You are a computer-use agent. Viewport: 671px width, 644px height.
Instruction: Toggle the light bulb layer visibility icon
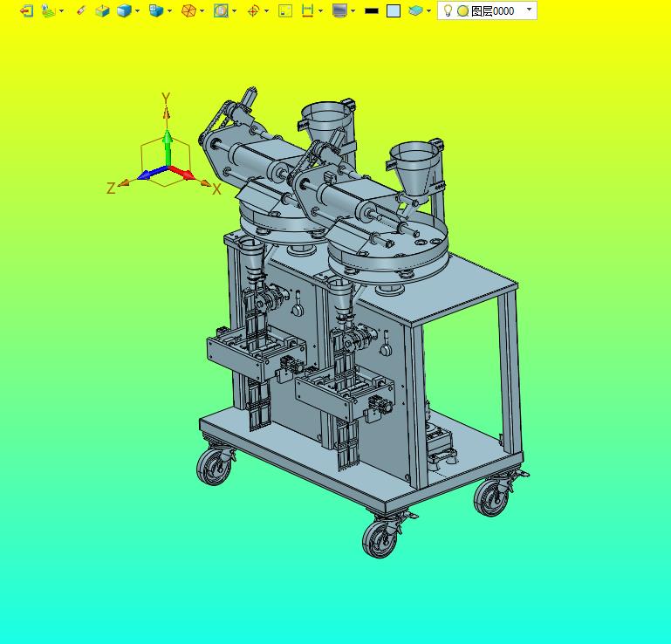point(448,10)
